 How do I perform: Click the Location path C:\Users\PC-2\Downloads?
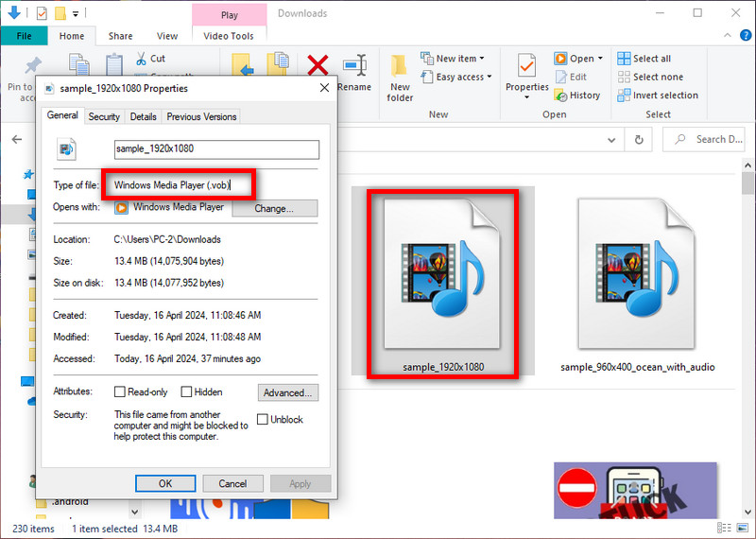click(x=167, y=239)
